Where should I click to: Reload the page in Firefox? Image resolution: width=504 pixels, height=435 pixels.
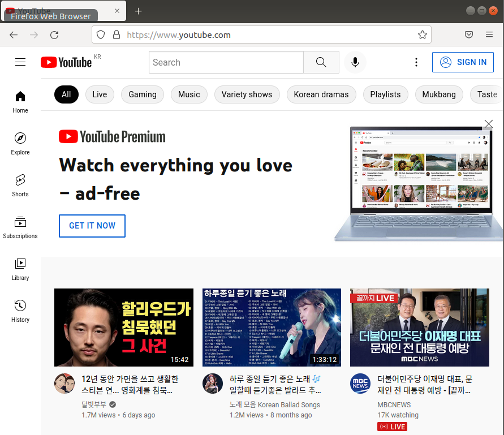click(x=54, y=35)
